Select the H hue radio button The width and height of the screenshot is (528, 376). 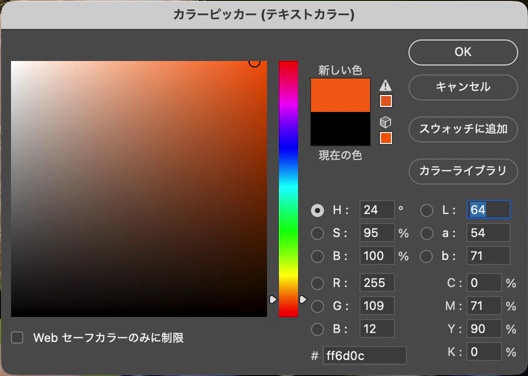click(x=317, y=211)
